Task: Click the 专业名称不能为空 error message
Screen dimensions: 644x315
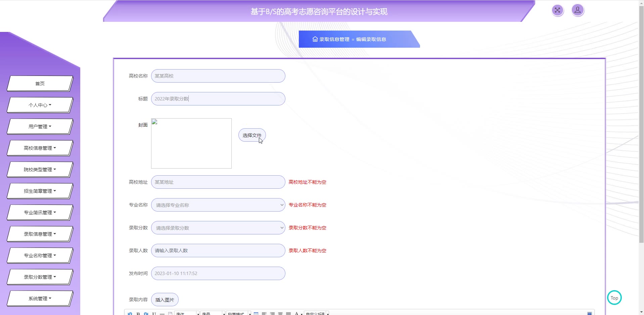Action: tap(308, 205)
